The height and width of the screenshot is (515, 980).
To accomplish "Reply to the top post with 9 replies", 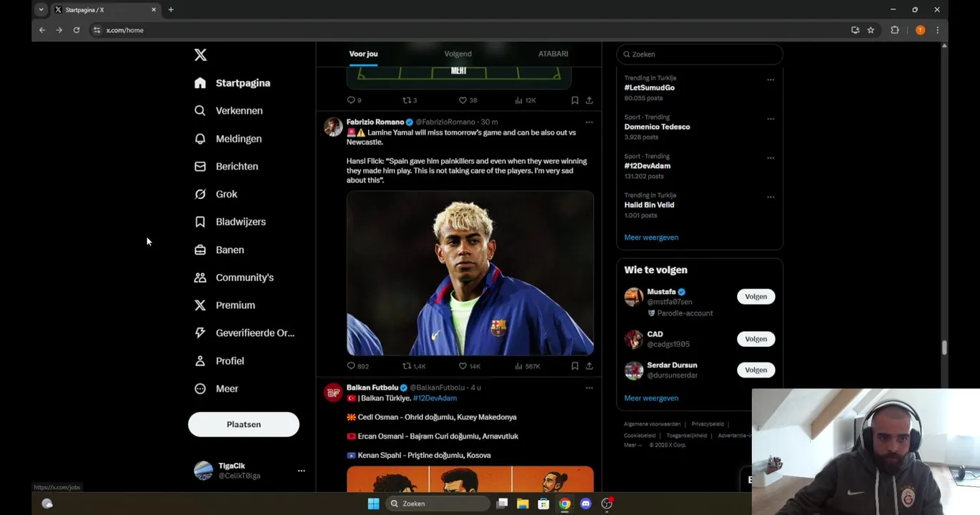I will [x=354, y=100].
